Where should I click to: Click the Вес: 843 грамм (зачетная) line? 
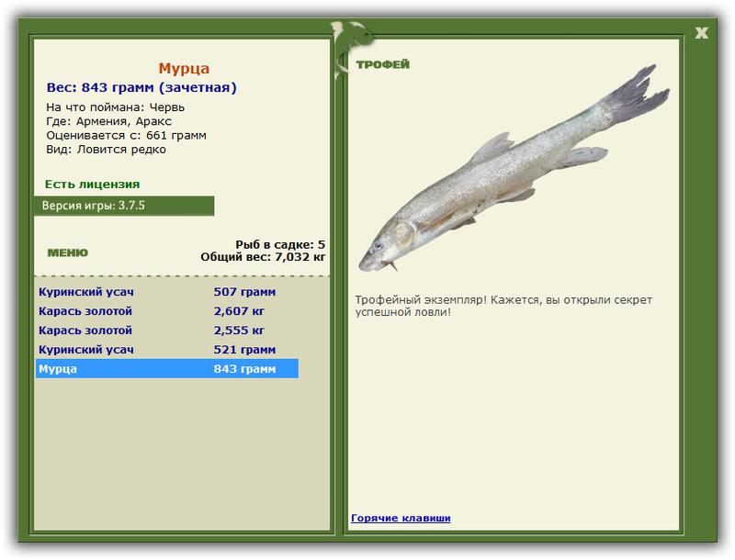[x=141, y=87]
